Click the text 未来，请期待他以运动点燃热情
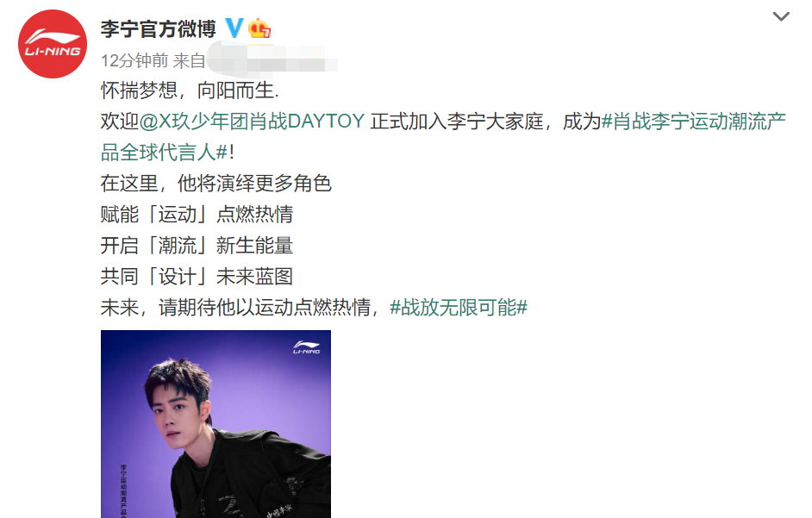The width and height of the screenshot is (812, 518). click(x=235, y=307)
